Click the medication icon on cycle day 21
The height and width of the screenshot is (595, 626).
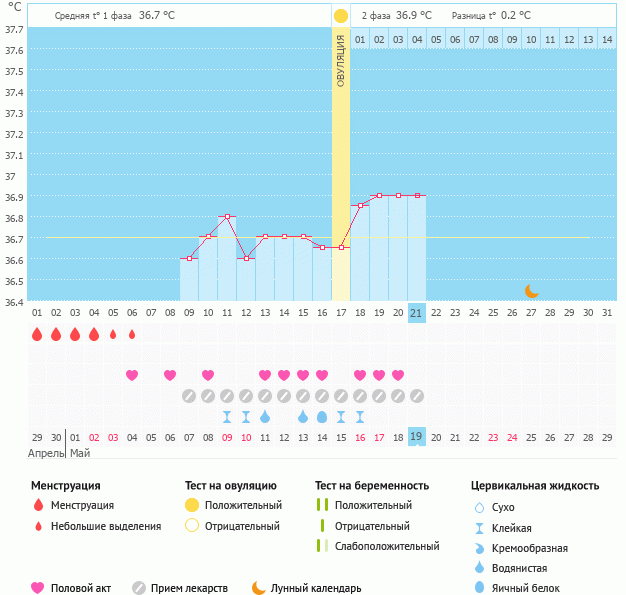point(417,396)
